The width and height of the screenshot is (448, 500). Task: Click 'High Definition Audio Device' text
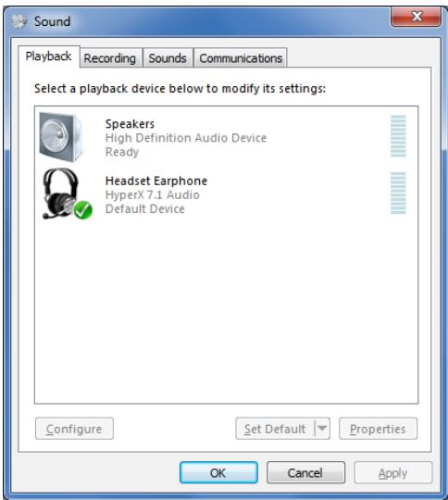click(186, 138)
